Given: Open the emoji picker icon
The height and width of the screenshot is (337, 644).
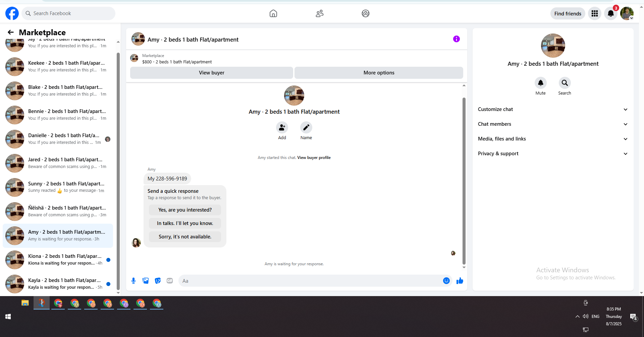Looking at the screenshot, I should (446, 281).
